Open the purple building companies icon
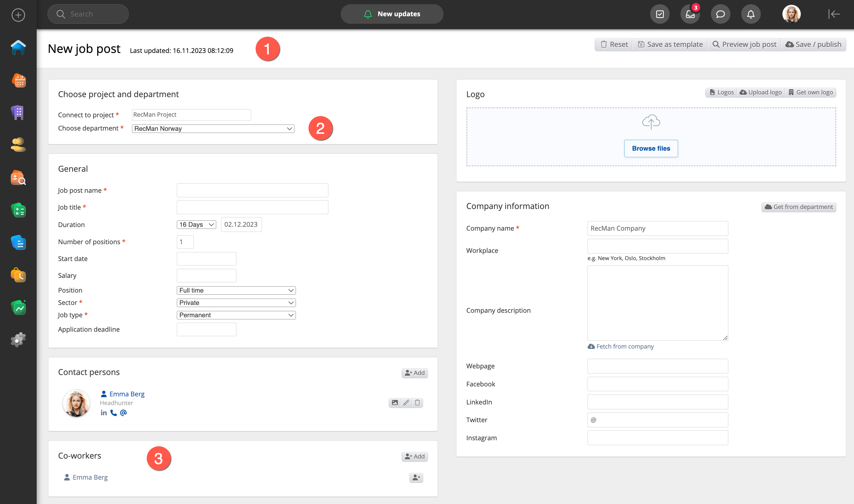The image size is (854, 504). tap(18, 112)
